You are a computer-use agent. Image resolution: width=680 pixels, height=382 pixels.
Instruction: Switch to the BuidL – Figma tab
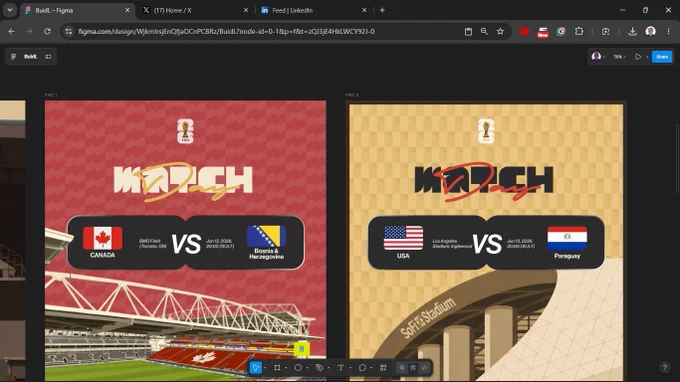[x=78, y=10]
